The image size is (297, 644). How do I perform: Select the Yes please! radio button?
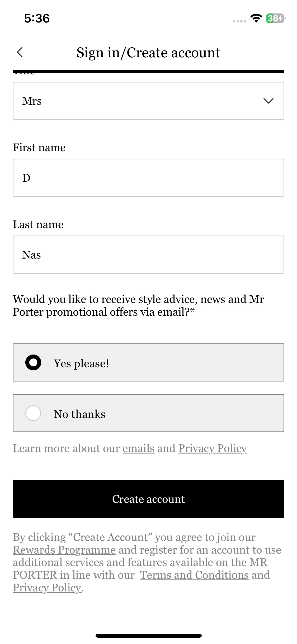[x=33, y=362]
